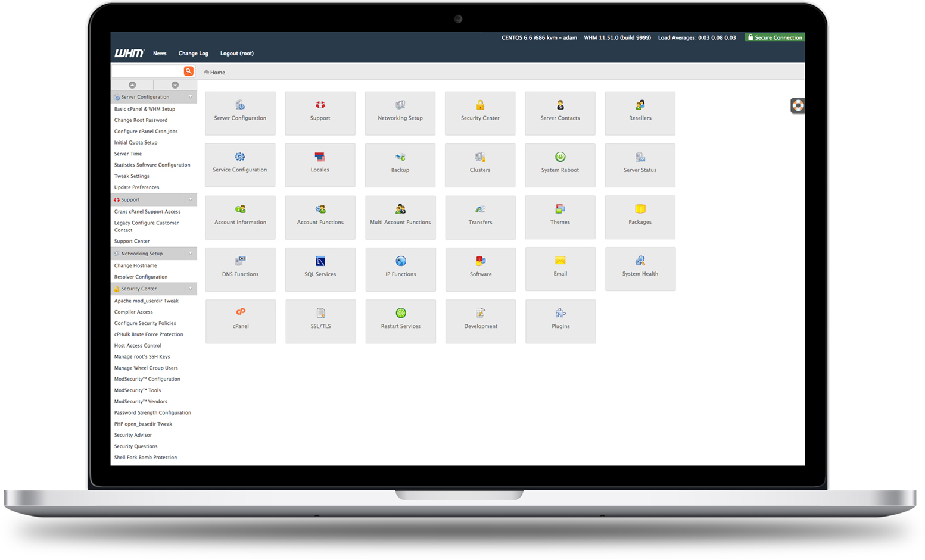
Task: Click the expand-all down arrow in sidebar
Action: pyautogui.click(x=175, y=85)
